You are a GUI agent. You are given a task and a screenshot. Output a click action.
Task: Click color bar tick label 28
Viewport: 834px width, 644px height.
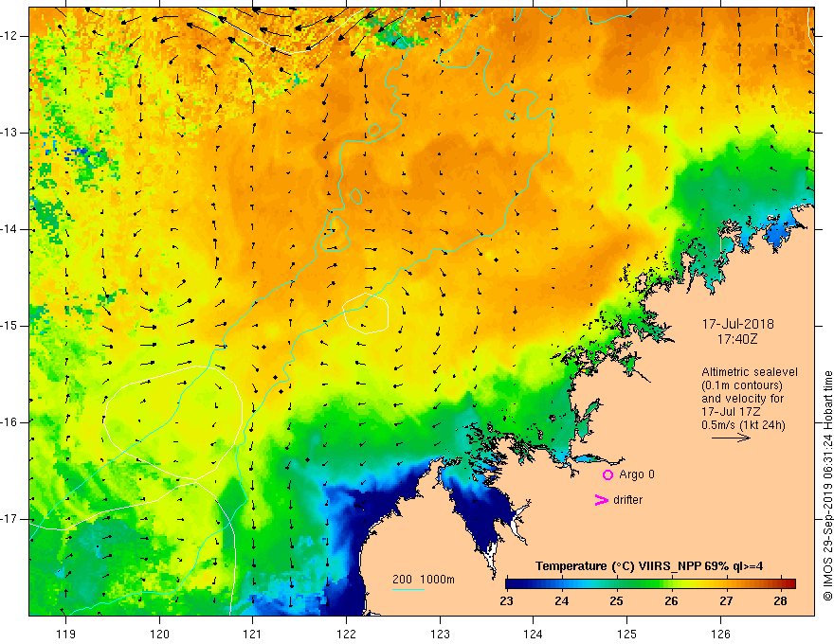pos(780,601)
